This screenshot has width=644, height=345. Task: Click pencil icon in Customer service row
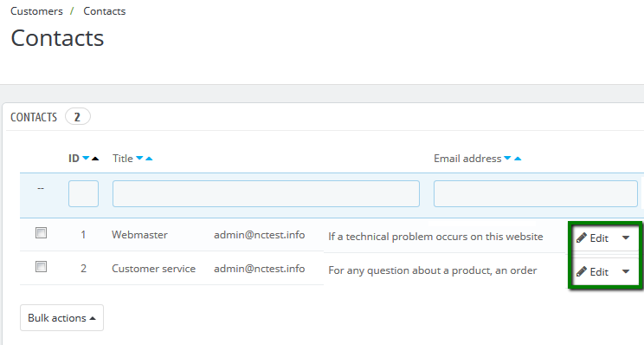[581, 271]
